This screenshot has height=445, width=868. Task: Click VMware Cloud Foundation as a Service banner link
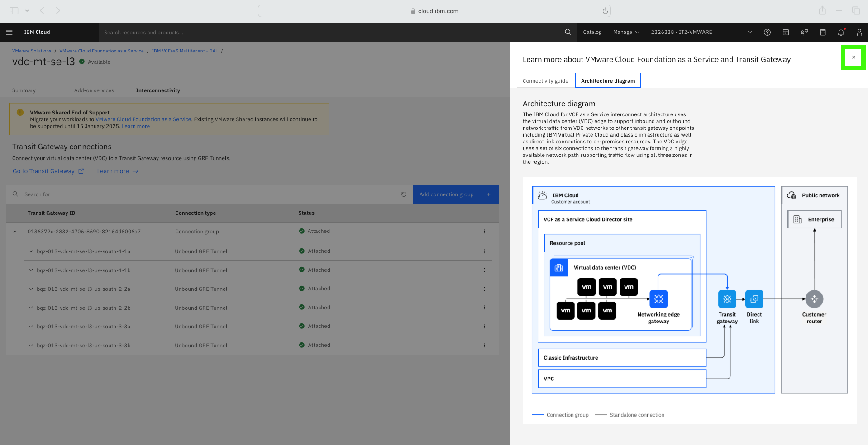point(143,119)
